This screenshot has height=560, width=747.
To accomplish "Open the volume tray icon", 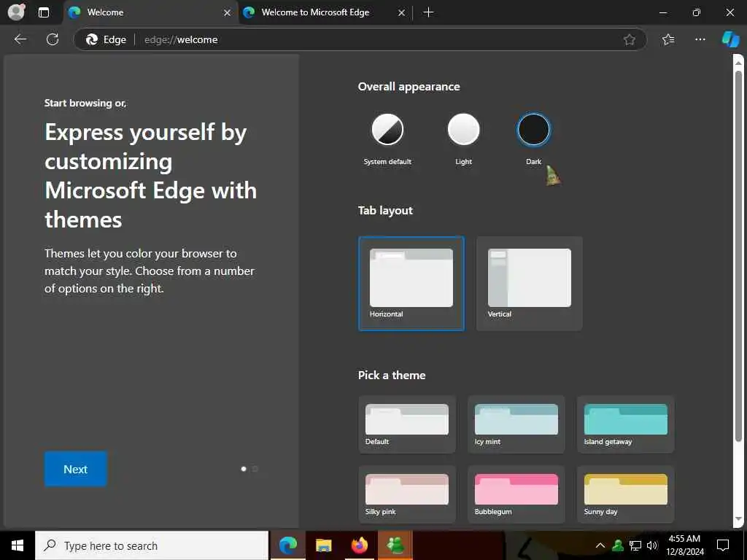I will click(651, 545).
